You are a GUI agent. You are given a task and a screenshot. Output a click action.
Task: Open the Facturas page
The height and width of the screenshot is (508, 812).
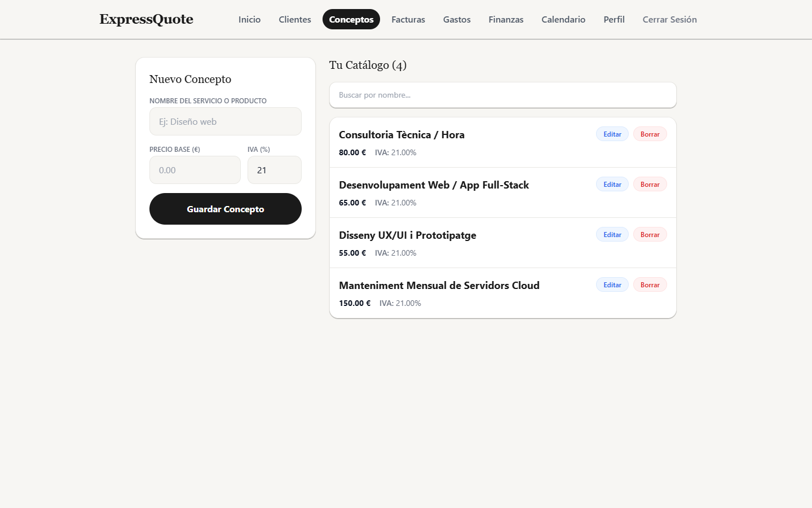point(408,19)
